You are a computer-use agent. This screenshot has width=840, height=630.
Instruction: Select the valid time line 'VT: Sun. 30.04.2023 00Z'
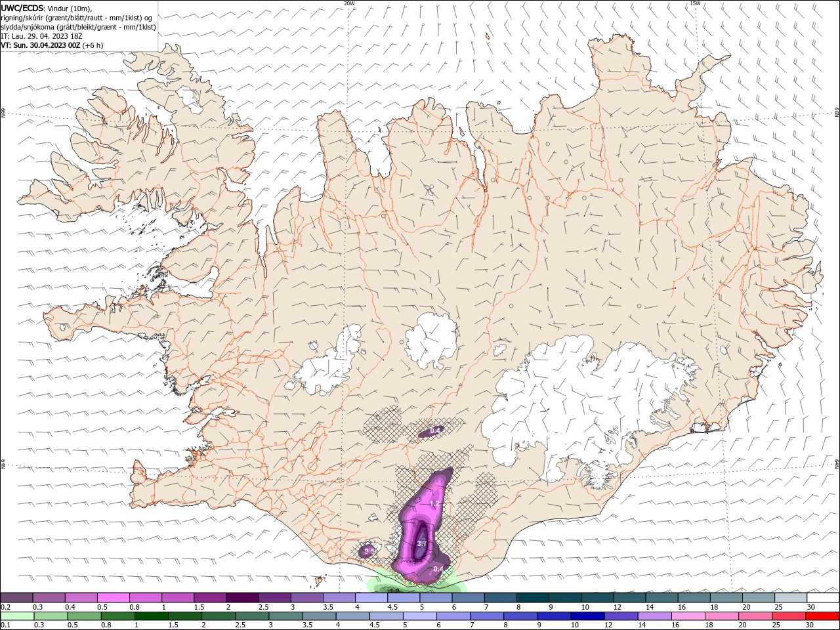(41, 45)
